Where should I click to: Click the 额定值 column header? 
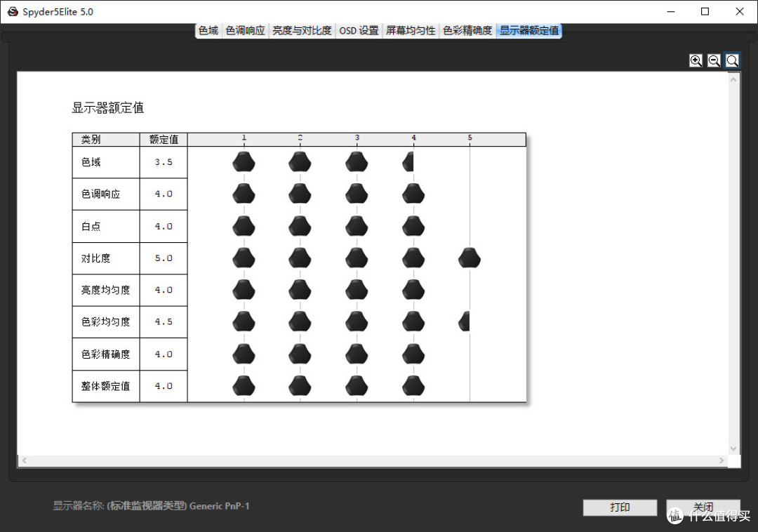tap(164, 140)
